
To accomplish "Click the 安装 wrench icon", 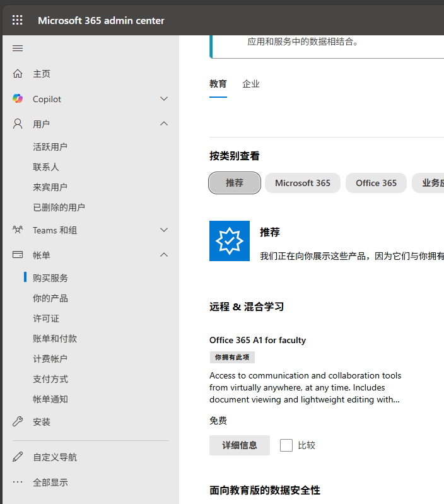I will point(18,421).
